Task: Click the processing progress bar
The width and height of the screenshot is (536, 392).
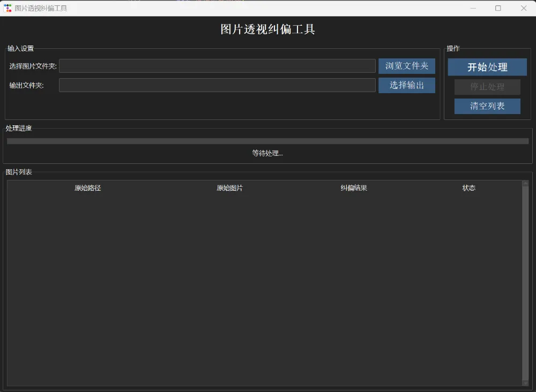Action: pos(267,141)
